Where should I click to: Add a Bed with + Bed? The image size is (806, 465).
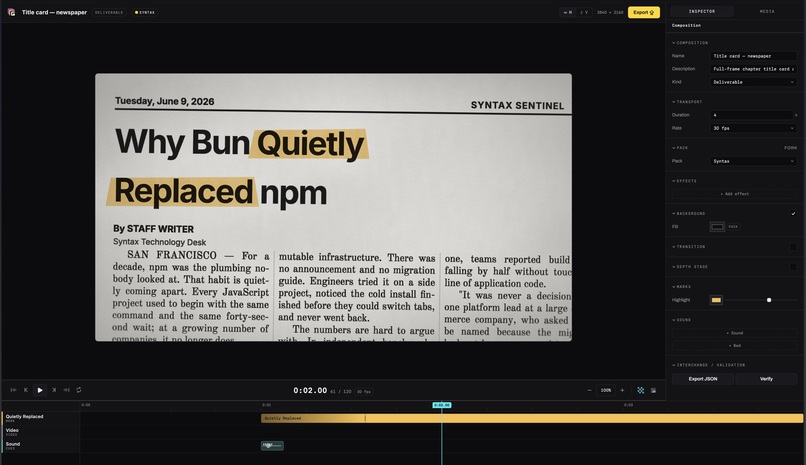pos(735,346)
